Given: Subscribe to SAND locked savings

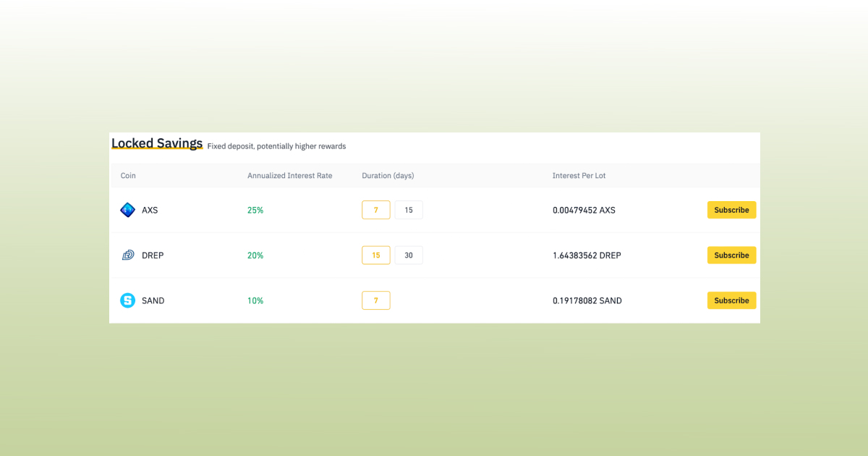Looking at the screenshot, I should (731, 300).
